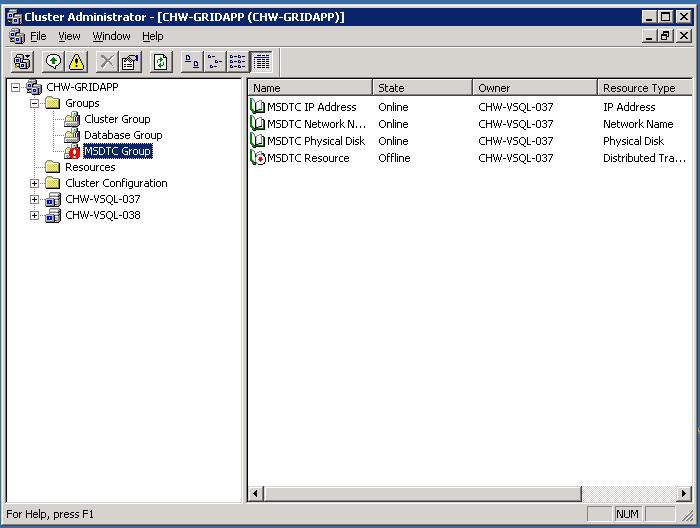Screen dimensions: 700x528
Task: Click the Cluster Administrator title bar icon
Action: tap(14, 17)
